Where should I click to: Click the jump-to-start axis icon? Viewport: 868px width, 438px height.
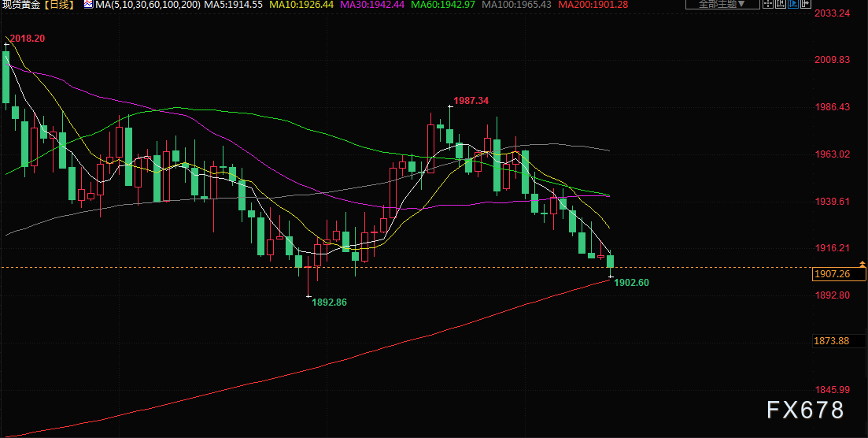click(781, 4)
